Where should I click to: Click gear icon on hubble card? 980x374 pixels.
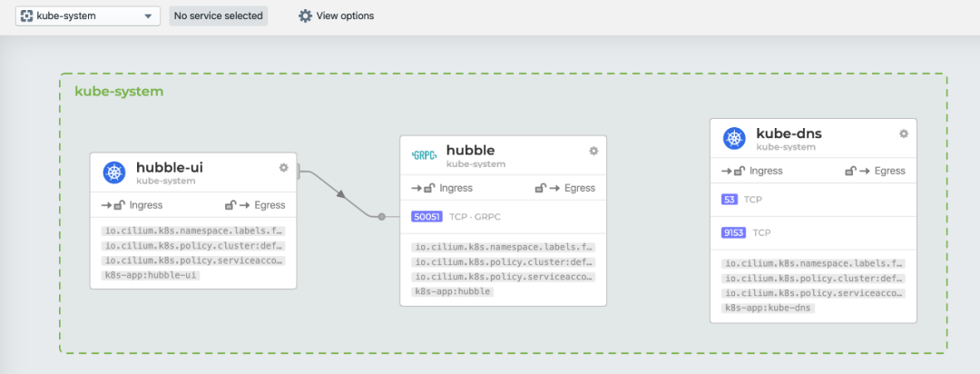(x=593, y=151)
